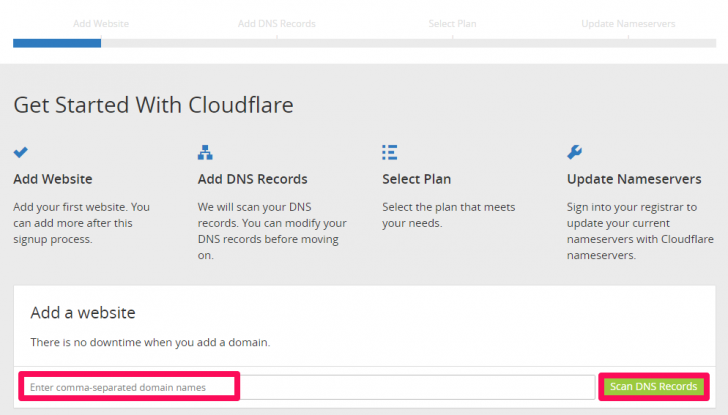Select the Add Website progress step
This screenshot has width=728, height=415.
101,24
